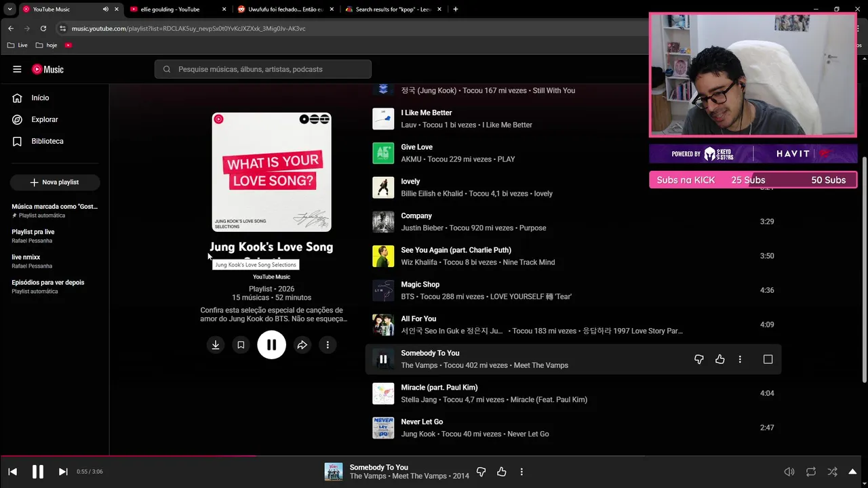Screen dimensions: 868x488
Task: Open the 'hoje' bookmarks folder
Action: point(46,45)
